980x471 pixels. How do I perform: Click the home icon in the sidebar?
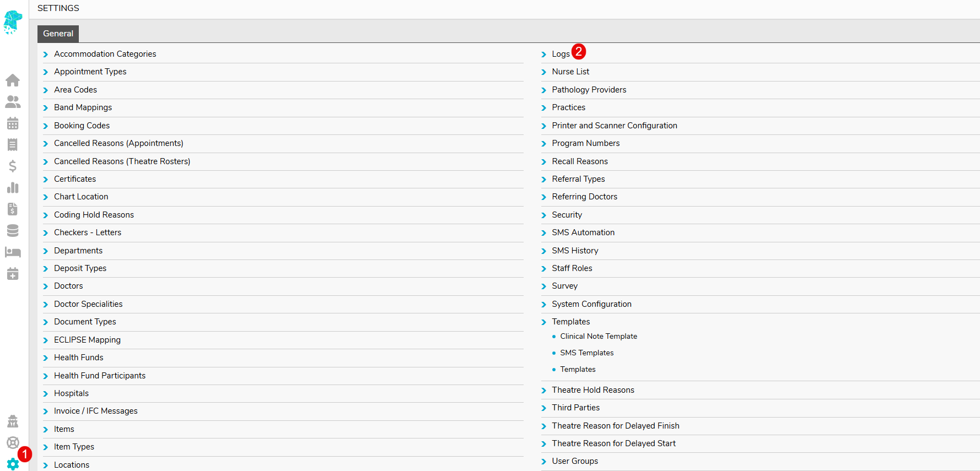tap(13, 80)
